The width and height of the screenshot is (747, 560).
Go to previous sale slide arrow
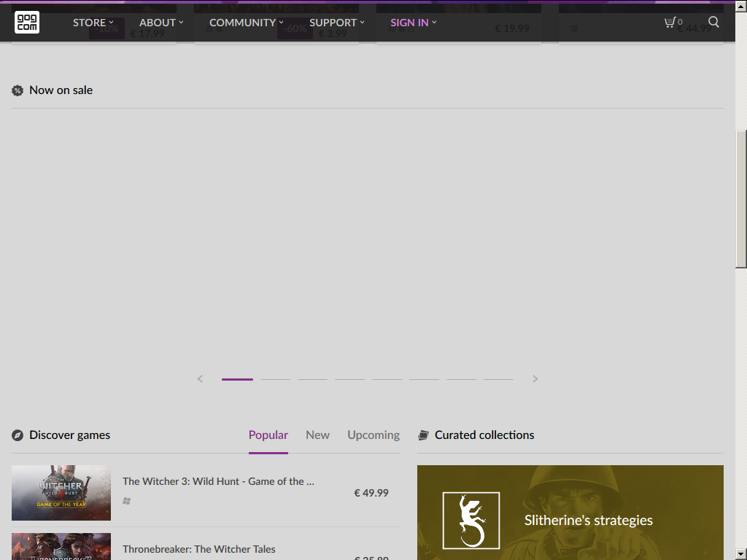[x=200, y=378]
